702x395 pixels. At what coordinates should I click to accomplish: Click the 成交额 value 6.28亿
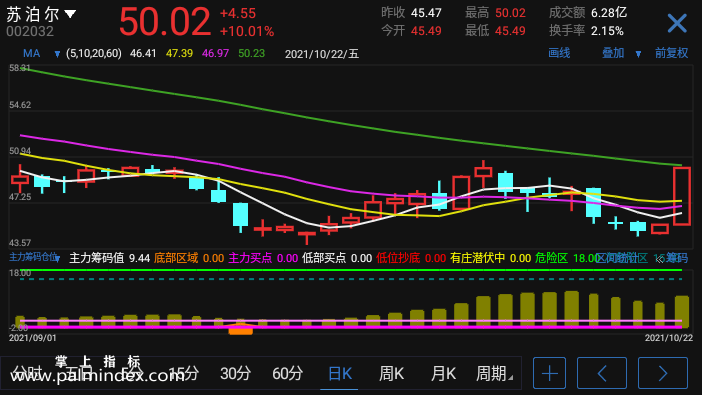tap(609, 13)
